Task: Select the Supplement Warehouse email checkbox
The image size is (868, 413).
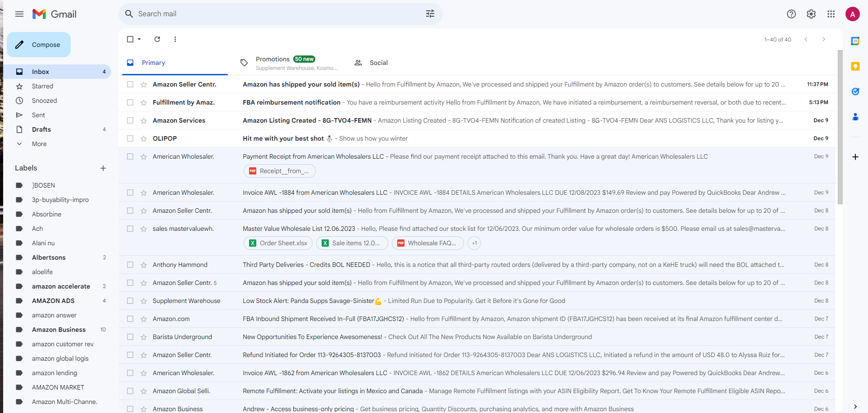Action: coord(130,301)
